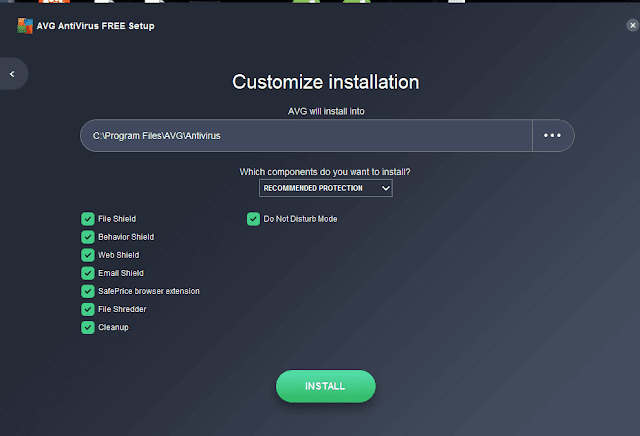
Task: Click the 'AVG AntiVirus FREE Setup' title
Action: tap(96, 26)
